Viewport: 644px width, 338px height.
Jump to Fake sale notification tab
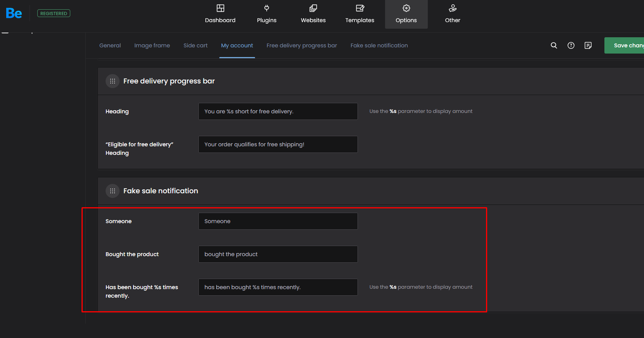[x=379, y=45]
